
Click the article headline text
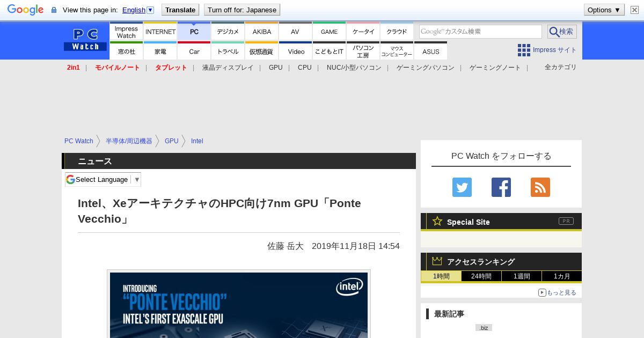pyautogui.click(x=219, y=211)
